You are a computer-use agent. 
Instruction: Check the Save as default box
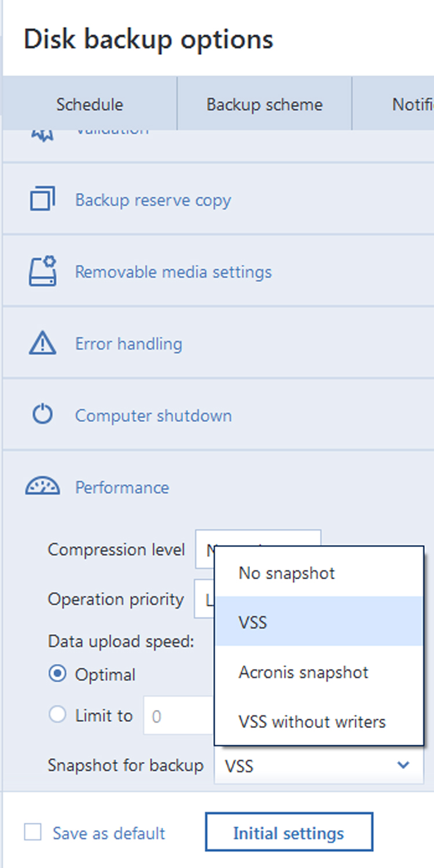33,833
